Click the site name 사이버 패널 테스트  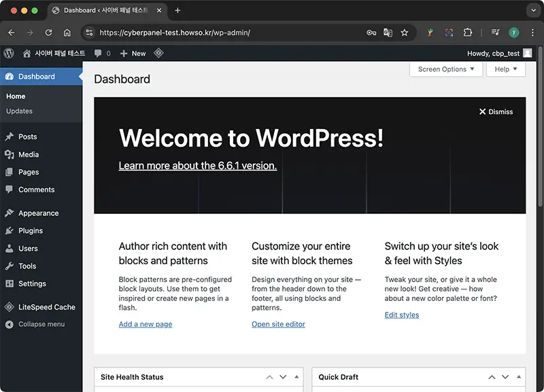60,54
